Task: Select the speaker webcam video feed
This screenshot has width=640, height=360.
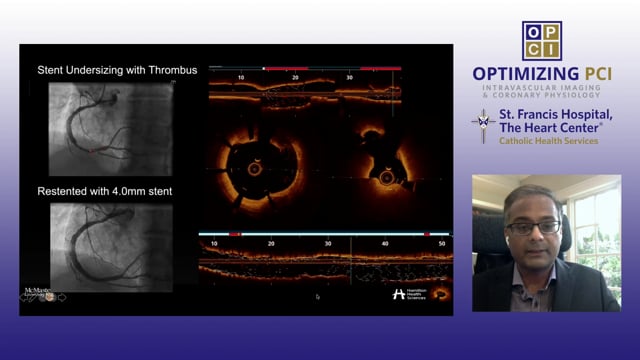Action: click(x=547, y=243)
